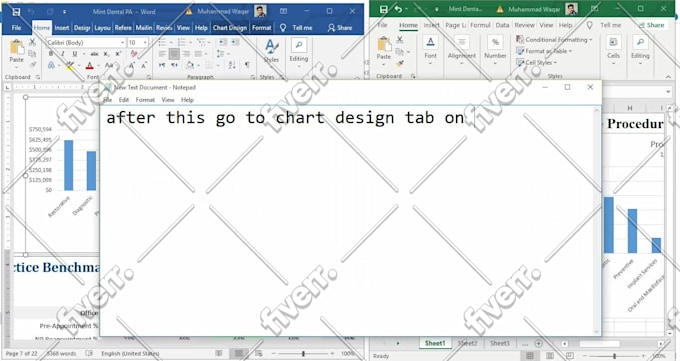Image resolution: width=680 pixels, height=361 pixels.
Task: Increase paragraph indent in Word
Action: 235,42
